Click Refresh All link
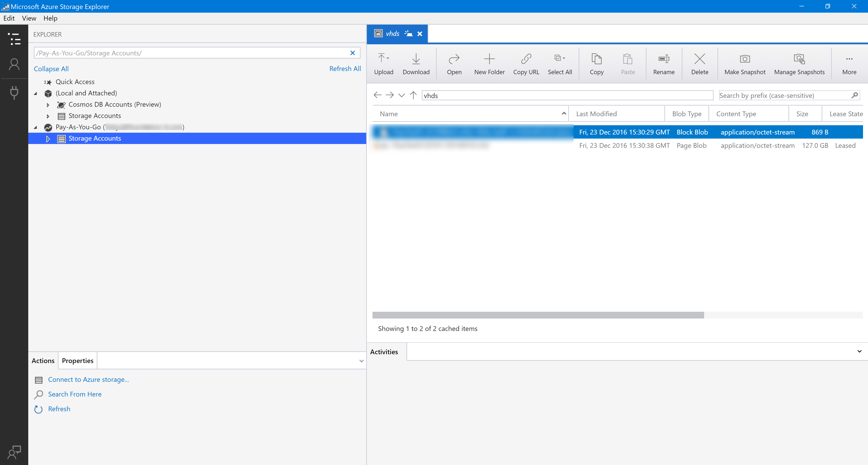 pyautogui.click(x=345, y=69)
